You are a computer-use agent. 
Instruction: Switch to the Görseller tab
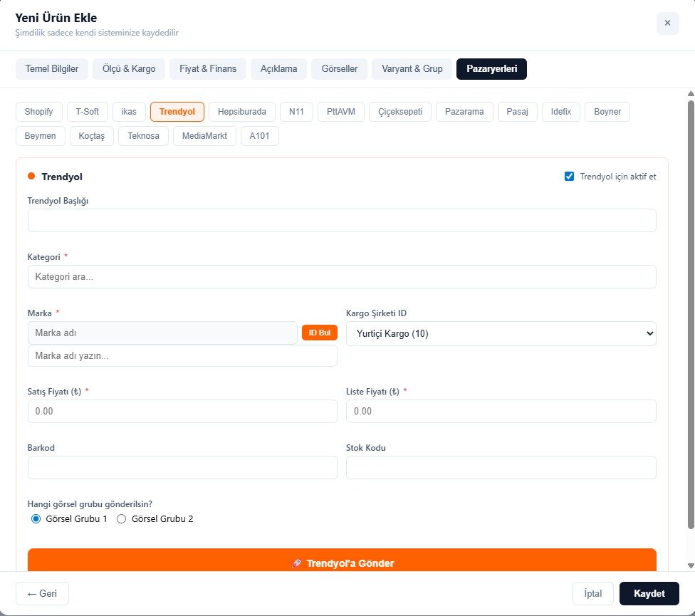point(340,68)
